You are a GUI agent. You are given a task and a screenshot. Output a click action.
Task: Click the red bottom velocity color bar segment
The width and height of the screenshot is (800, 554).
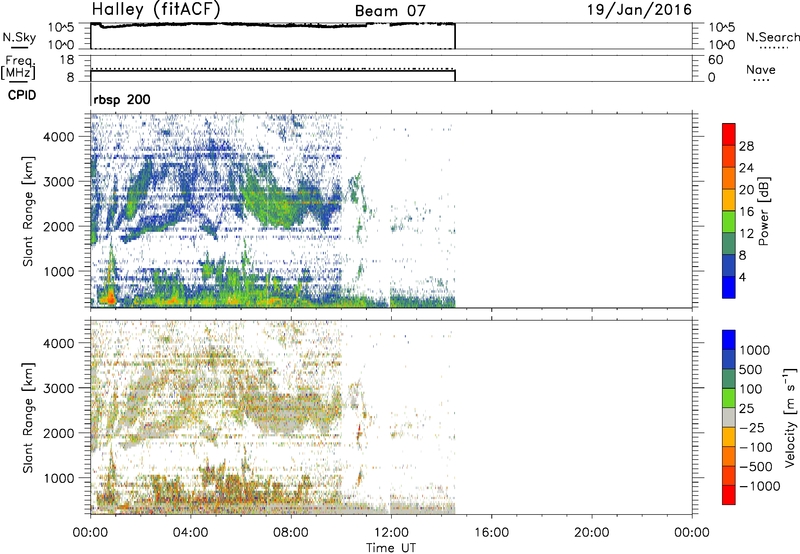tap(729, 495)
